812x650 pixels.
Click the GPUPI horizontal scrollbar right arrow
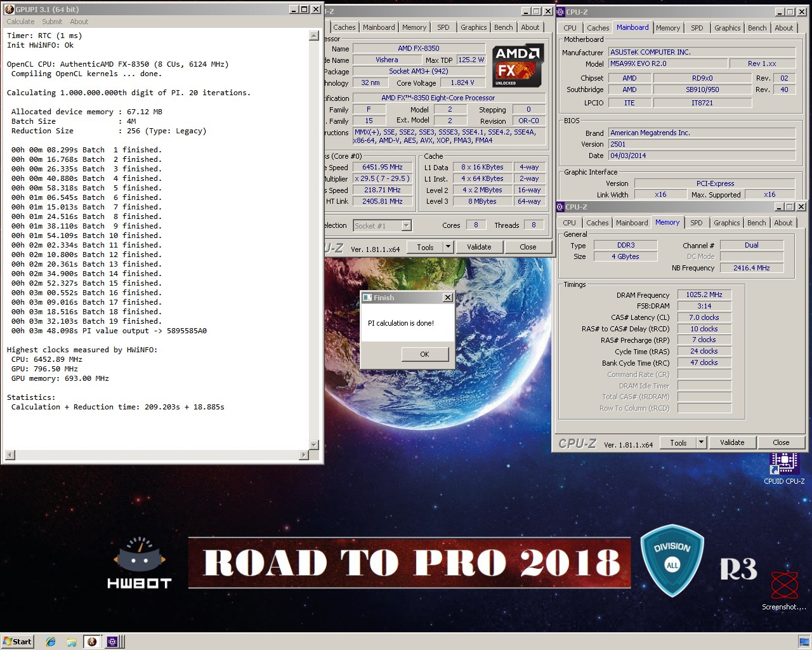[303, 454]
